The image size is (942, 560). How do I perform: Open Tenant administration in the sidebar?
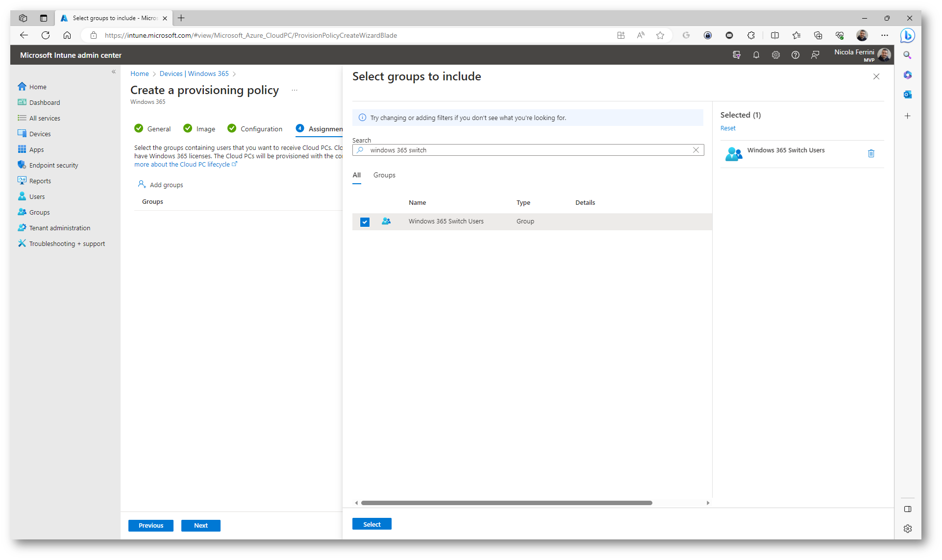pos(59,228)
